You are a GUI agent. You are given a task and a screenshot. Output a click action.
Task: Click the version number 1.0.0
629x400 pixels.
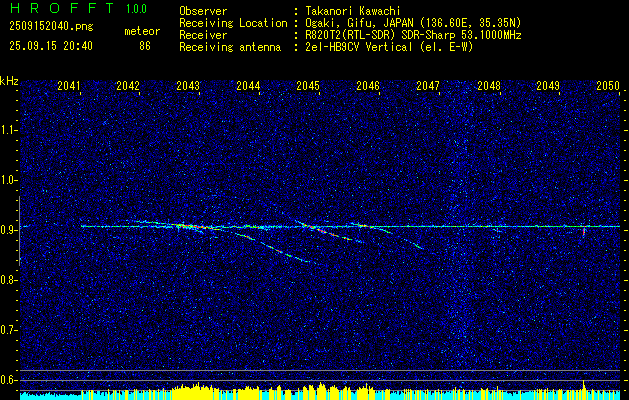click(136, 9)
